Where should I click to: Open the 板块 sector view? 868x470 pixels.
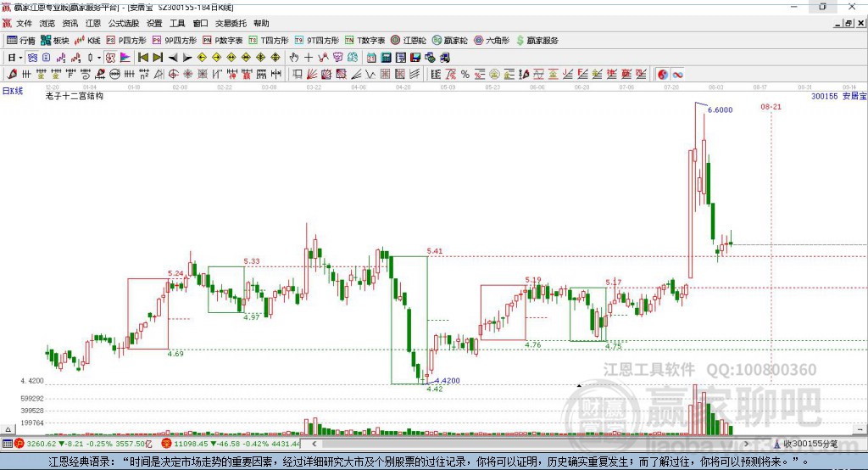[x=55, y=41]
